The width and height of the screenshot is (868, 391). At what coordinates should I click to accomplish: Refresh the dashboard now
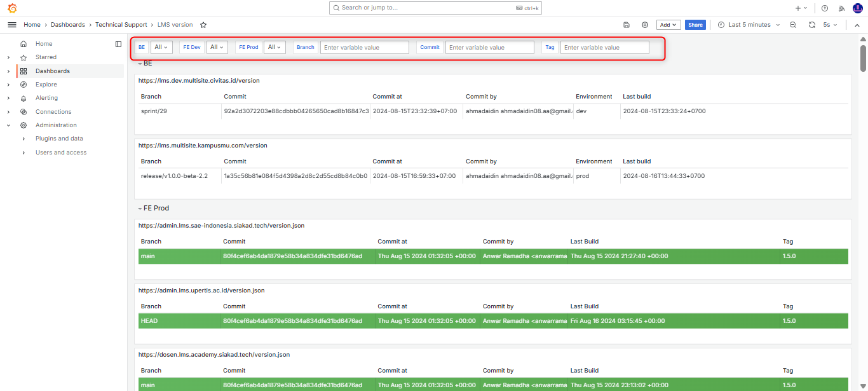click(x=811, y=25)
